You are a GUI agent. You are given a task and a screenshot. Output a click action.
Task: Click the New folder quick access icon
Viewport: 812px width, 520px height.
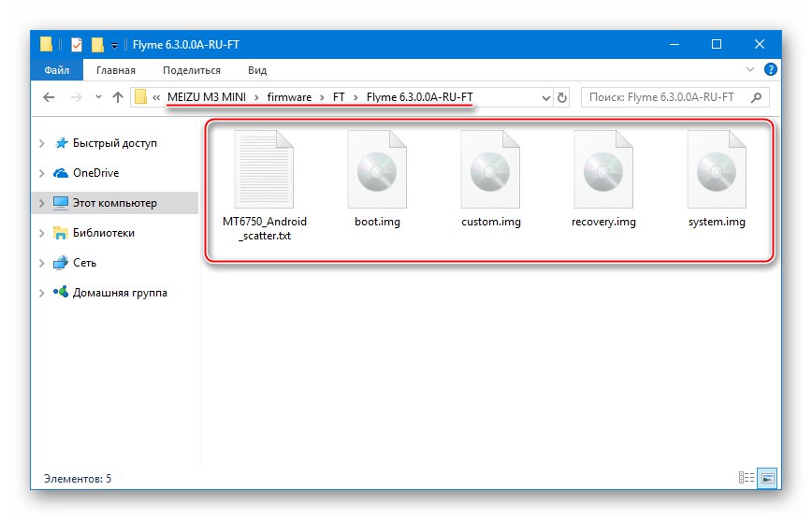pyautogui.click(x=97, y=45)
